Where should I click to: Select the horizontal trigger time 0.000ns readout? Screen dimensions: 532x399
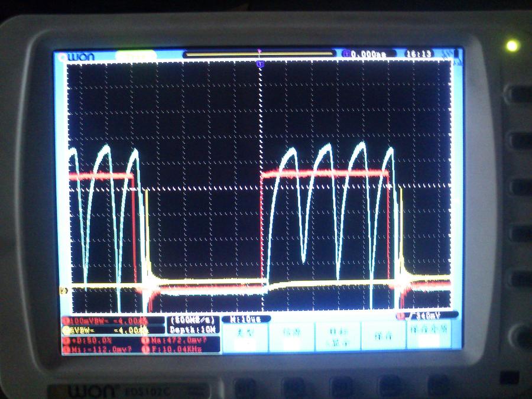click(x=365, y=54)
